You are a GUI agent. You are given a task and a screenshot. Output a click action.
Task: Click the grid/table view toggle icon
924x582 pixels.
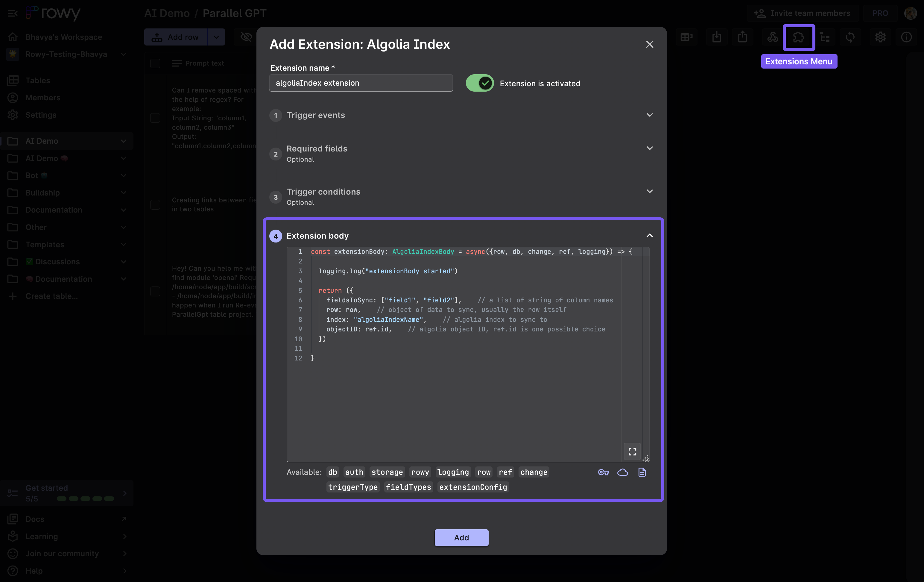point(687,37)
